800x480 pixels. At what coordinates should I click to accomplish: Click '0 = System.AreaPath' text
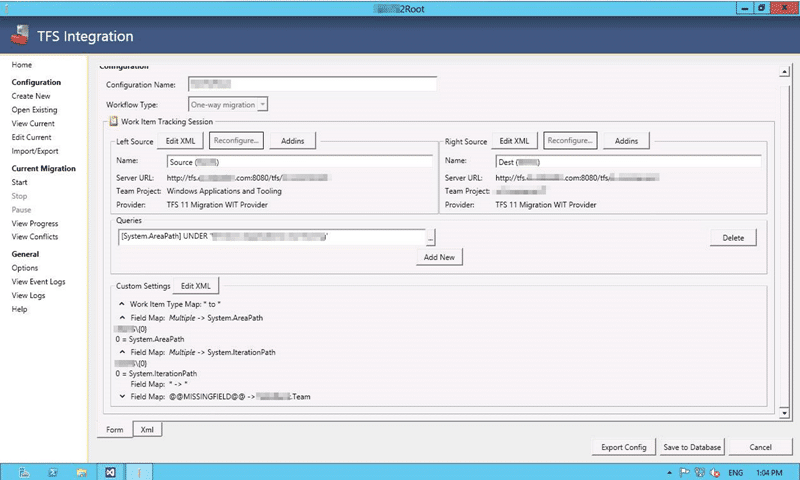pyautogui.click(x=150, y=339)
